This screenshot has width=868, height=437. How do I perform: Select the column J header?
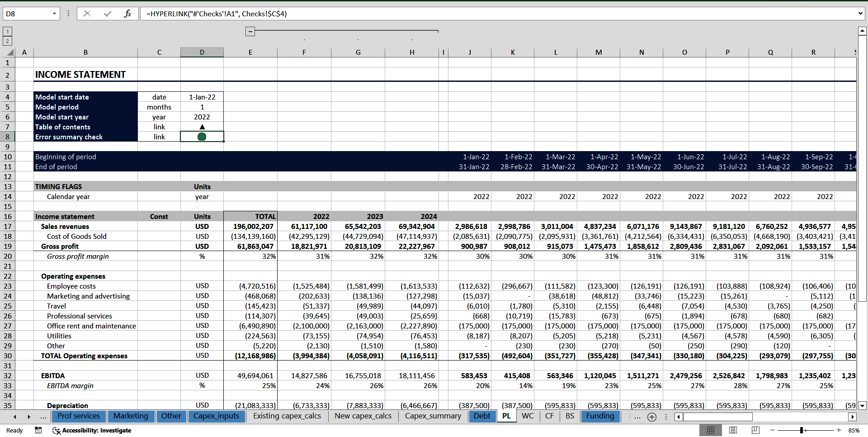pyautogui.click(x=470, y=52)
